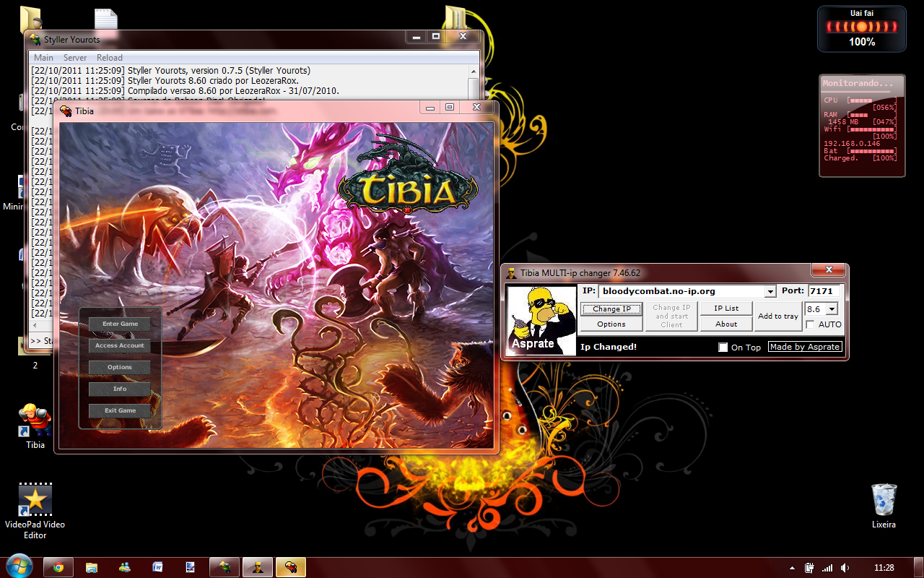This screenshot has height=578, width=924.
Task: Open Google Chrome from the taskbar
Action: (x=58, y=567)
